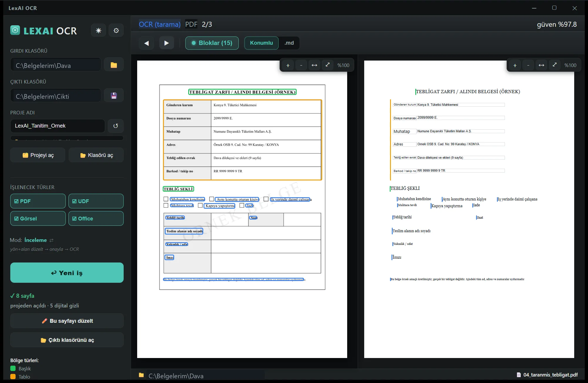Start a new job with Yeni iş
Screen dimensions: 588x383
(67, 273)
